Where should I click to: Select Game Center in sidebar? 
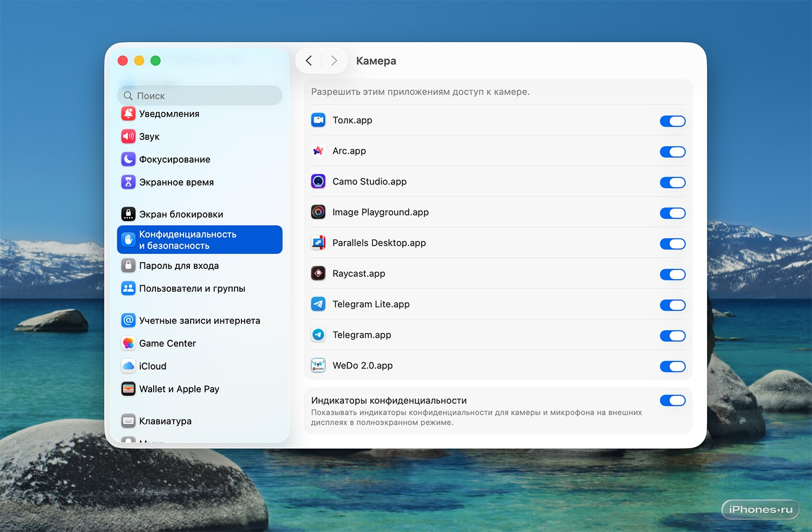coord(200,343)
